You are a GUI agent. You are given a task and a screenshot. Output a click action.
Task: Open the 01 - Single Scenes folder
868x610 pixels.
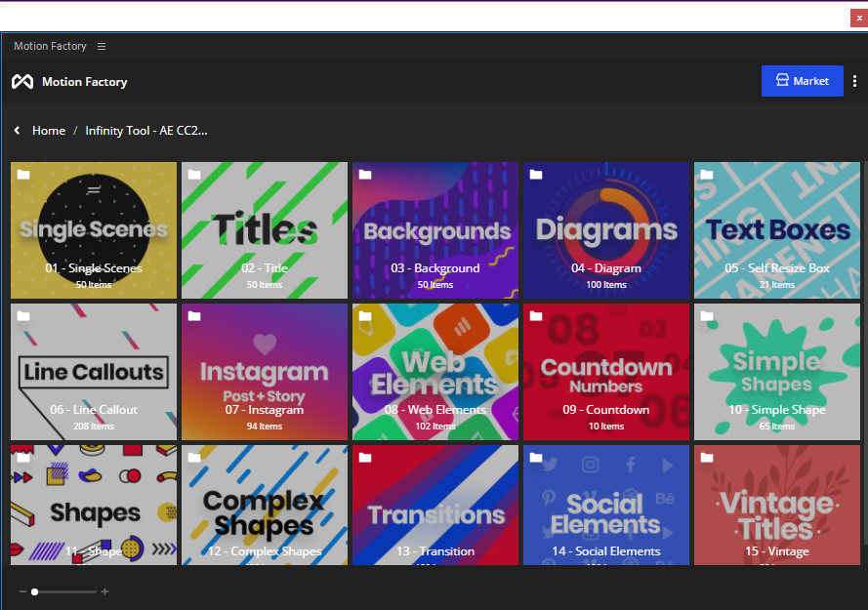coord(94,230)
